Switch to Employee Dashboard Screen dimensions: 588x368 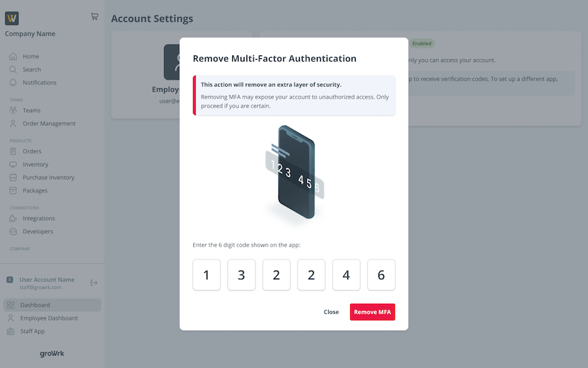(x=48, y=318)
